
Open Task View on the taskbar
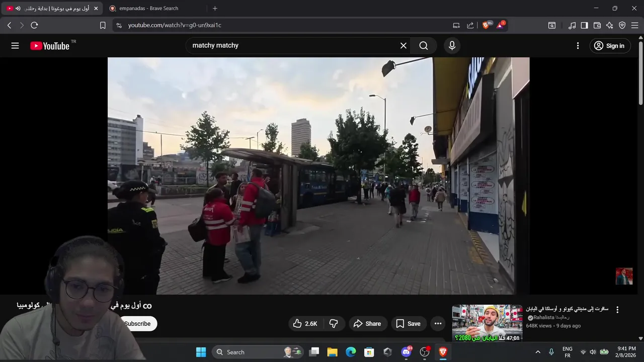click(314, 352)
